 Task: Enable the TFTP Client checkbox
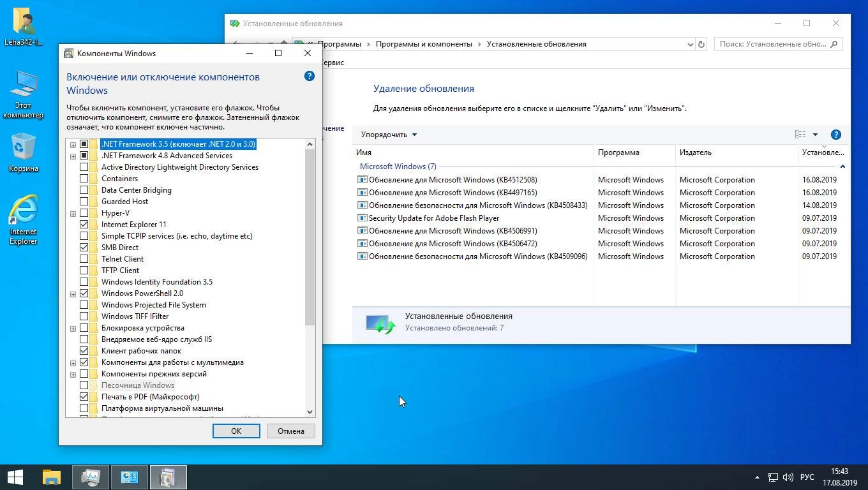click(84, 271)
